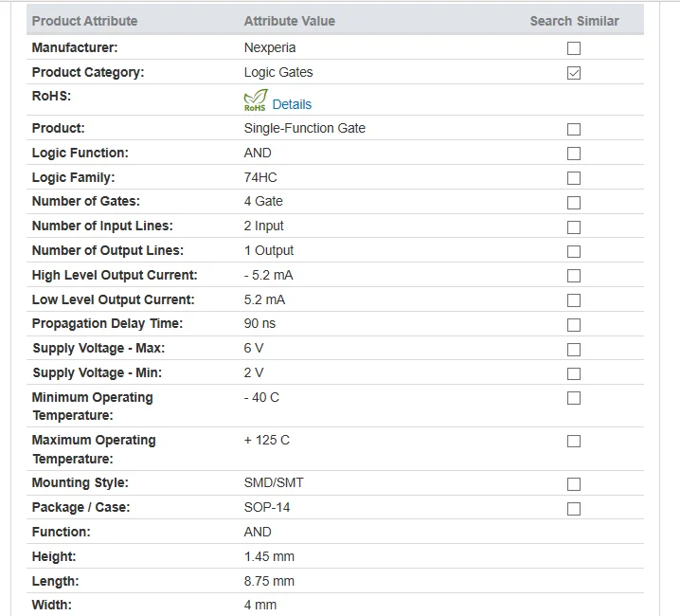The width and height of the screenshot is (680, 616).
Task: Click the 'SMD/SMT' mounting style value
Action: pyautogui.click(x=274, y=482)
